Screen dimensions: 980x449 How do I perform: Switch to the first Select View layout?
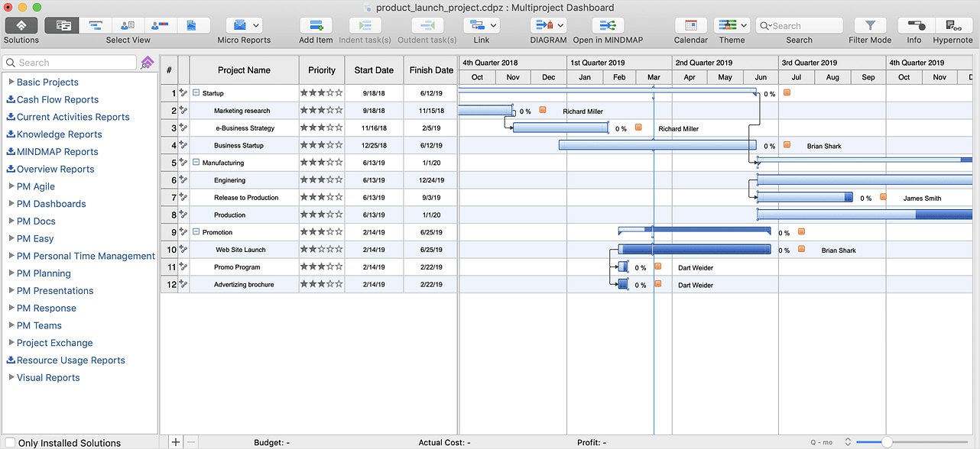(61, 24)
